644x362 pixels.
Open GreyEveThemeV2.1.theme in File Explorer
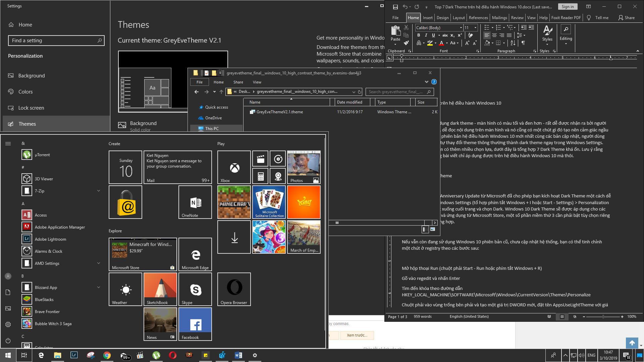(x=279, y=112)
